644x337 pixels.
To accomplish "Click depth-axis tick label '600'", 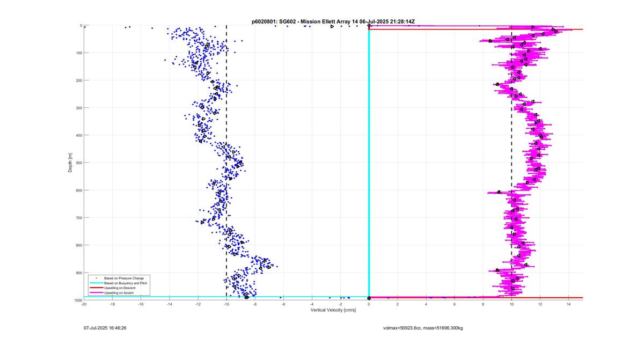I will click(x=78, y=191).
